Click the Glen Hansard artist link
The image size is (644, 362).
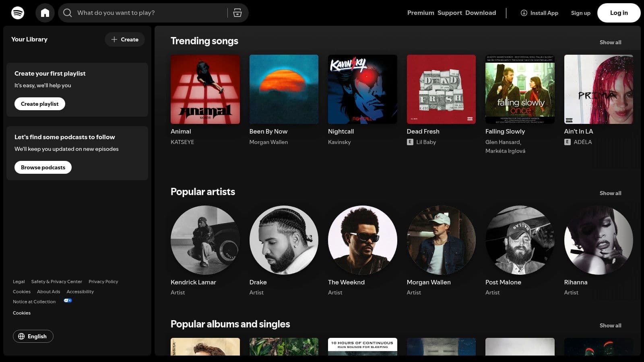(503, 142)
